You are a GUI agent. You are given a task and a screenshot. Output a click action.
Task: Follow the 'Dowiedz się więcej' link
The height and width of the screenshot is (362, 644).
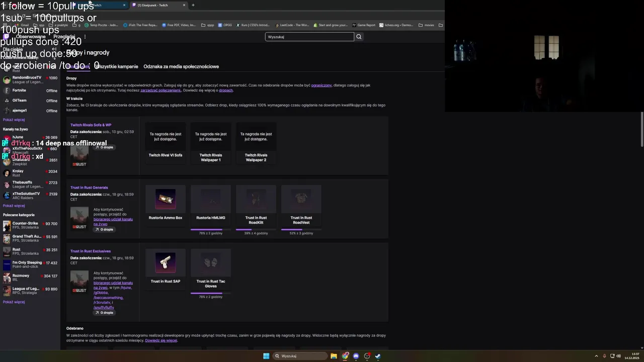click(161, 340)
